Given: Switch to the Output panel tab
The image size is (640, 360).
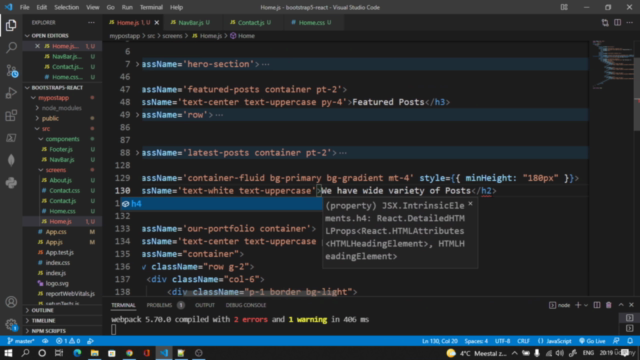Looking at the screenshot, I should tap(204, 305).
